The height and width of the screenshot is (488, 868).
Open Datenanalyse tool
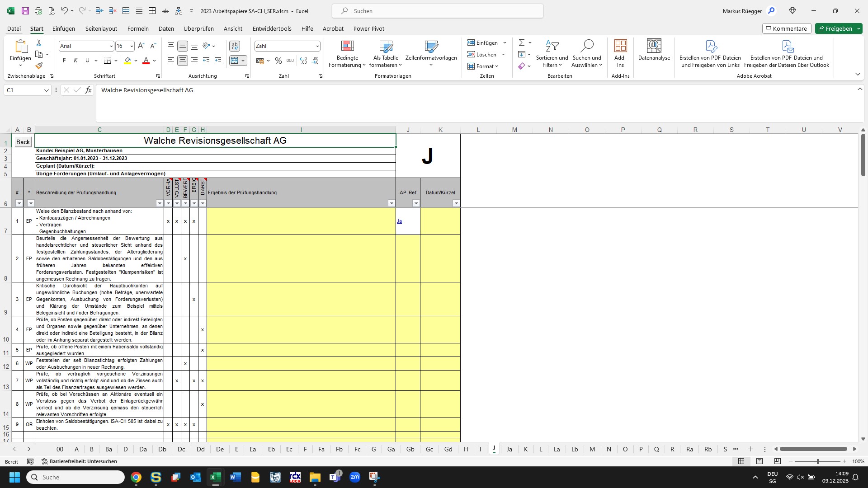(x=654, y=50)
